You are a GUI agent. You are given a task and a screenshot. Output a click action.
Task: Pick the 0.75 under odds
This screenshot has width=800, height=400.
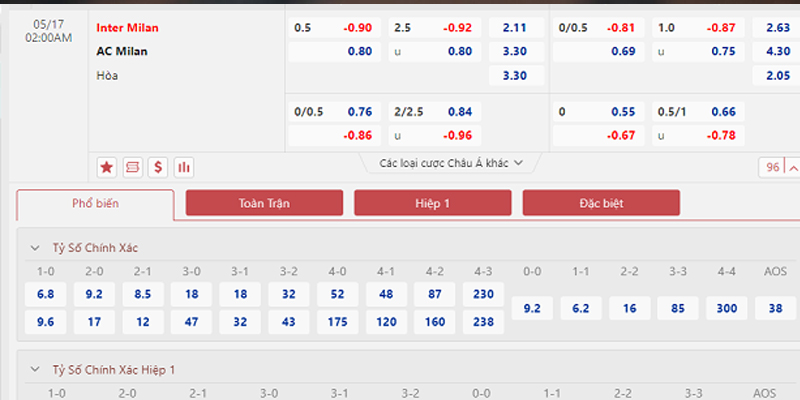(x=698, y=52)
